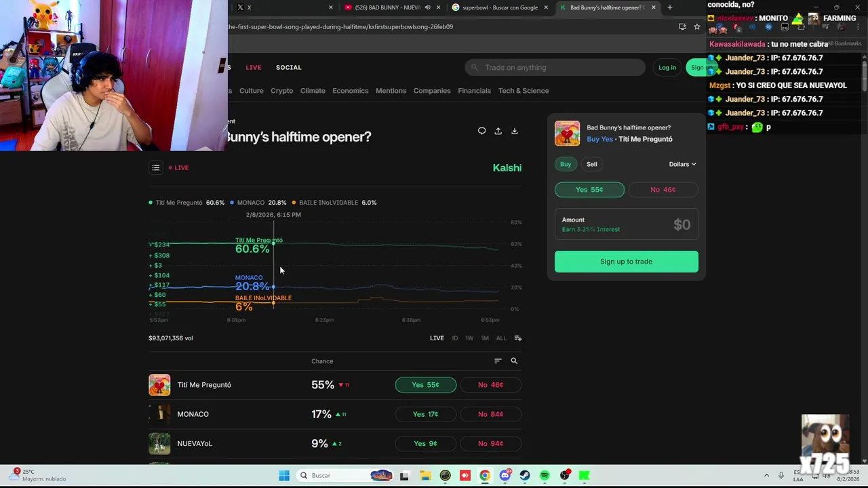Pick No 94¢ for NUEVAYoL
The width and height of the screenshot is (868, 488).
490,443
